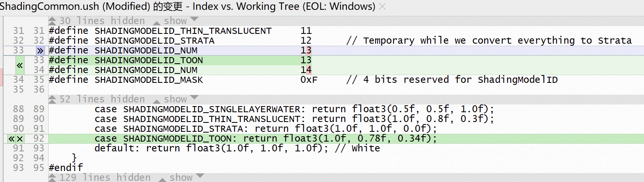Click the down arrow after 52 lines 'show'
Viewport: 644px width, 182px height.
tap(194, 98)
